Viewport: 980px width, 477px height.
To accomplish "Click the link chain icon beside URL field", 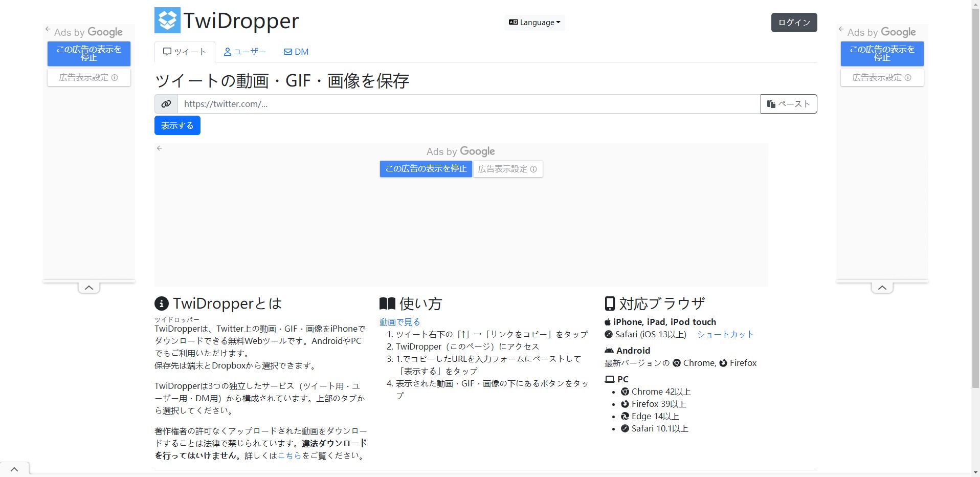I will tap(166, 104).
